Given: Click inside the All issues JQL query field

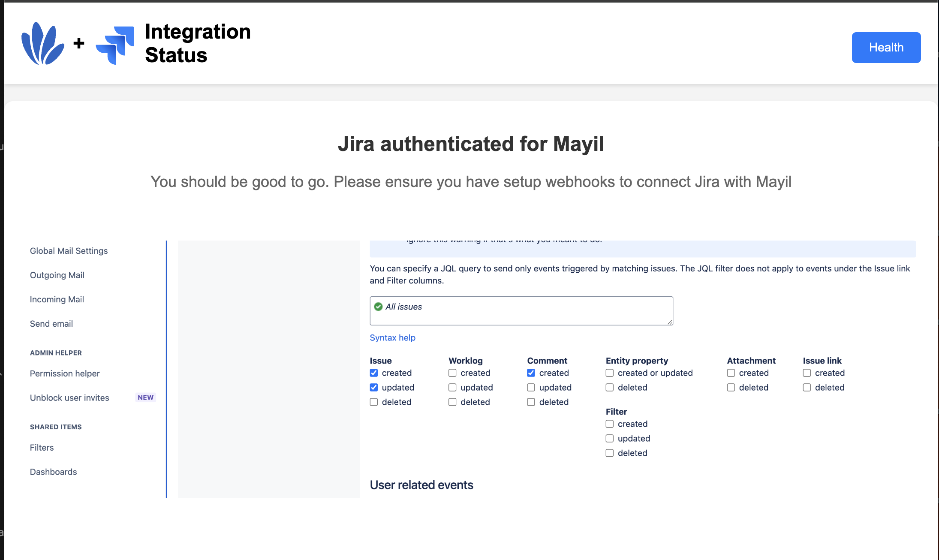Looking at the screenshot, I should tap(521, 311).
